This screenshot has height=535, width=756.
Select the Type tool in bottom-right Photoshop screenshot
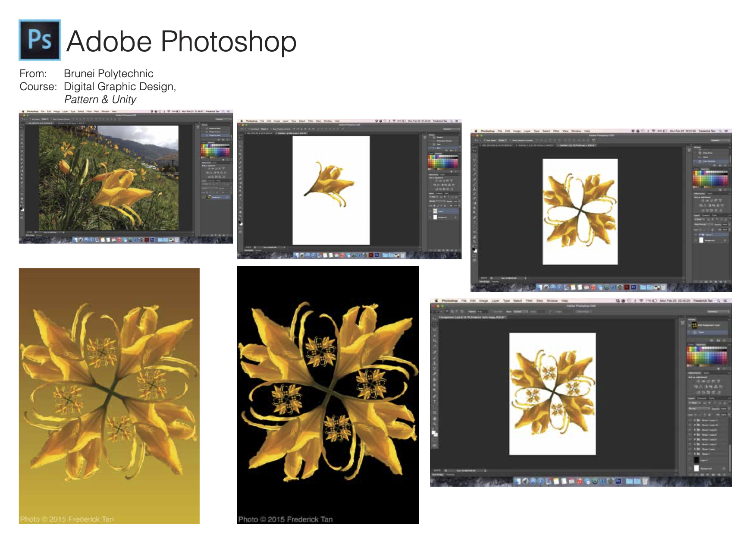click(x=434, y=401)
